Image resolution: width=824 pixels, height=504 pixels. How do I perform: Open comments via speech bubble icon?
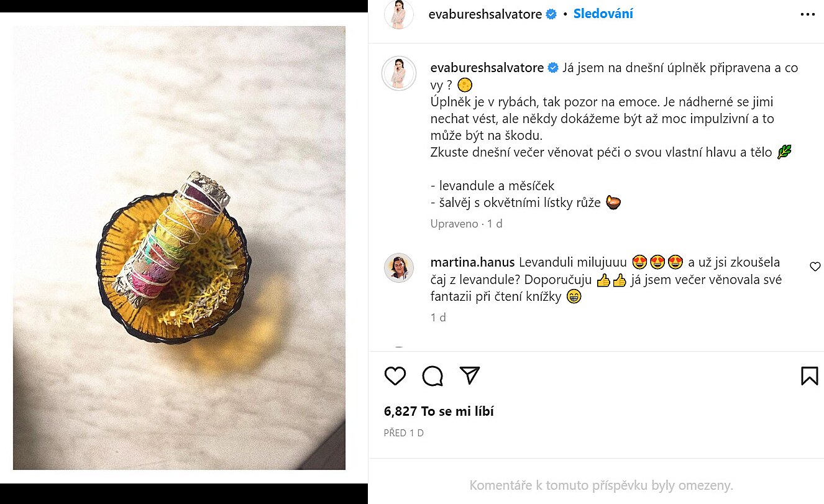click(x=433, y=376)
